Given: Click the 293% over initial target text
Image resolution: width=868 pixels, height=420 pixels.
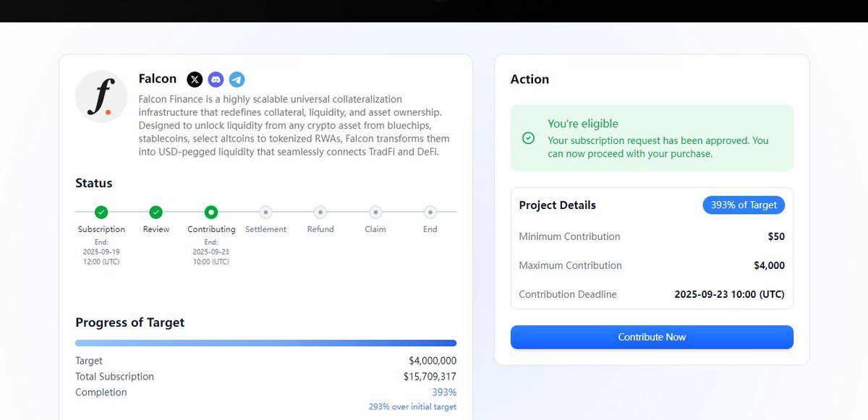Looking at the screenshot, I should pyautogui.click(x=412, y=407).
